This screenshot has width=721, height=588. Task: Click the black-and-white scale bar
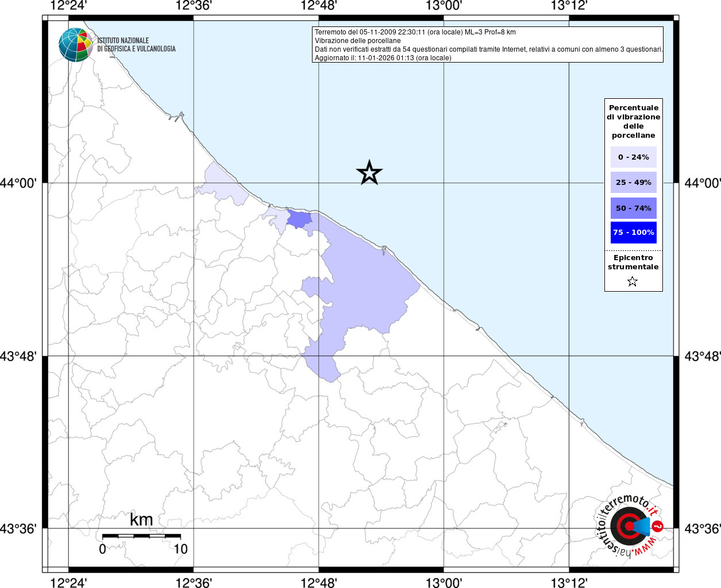pyautogui.click(x=141, y=536)
